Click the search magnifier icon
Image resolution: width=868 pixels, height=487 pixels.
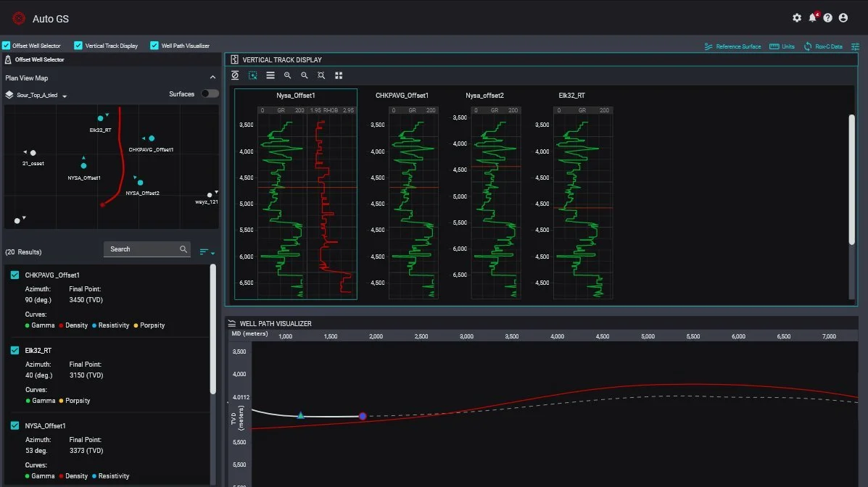coord(183,249)
